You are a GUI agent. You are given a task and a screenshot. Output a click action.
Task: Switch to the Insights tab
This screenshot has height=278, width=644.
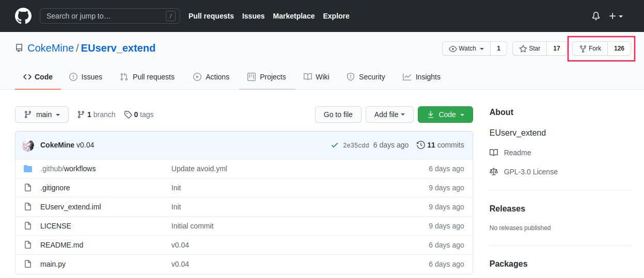pyautogui.click(x=421, y=77)
